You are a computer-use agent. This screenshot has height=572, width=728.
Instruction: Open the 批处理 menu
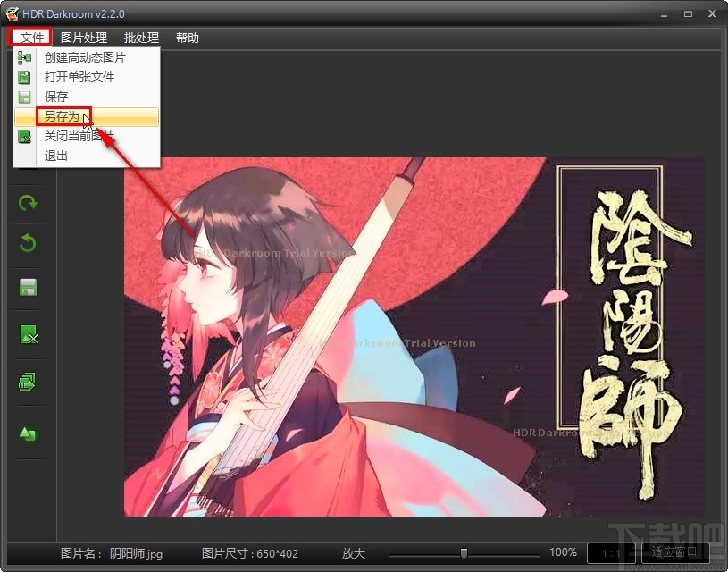[141, 38]
